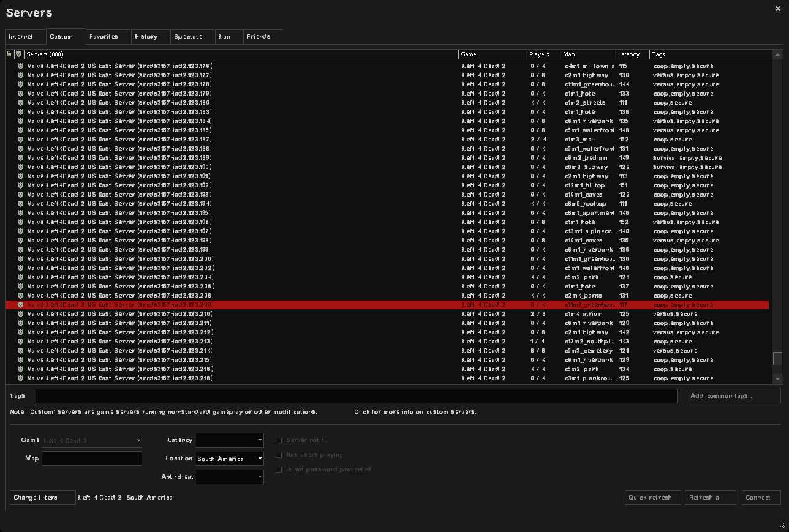Screen dimensions: 789x532
Task: Open more info on custom servers link
Action: 415,412
